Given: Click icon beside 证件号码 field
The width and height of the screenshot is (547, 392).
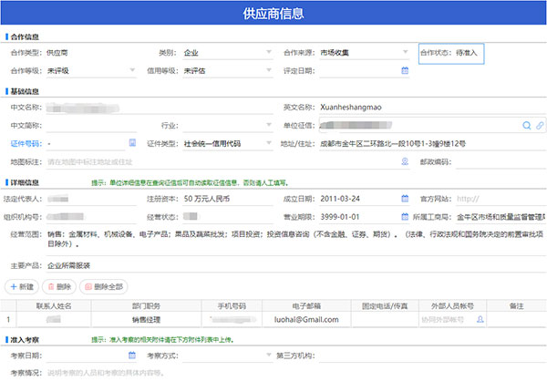Looking at the screenshot, I should point(132,142).
